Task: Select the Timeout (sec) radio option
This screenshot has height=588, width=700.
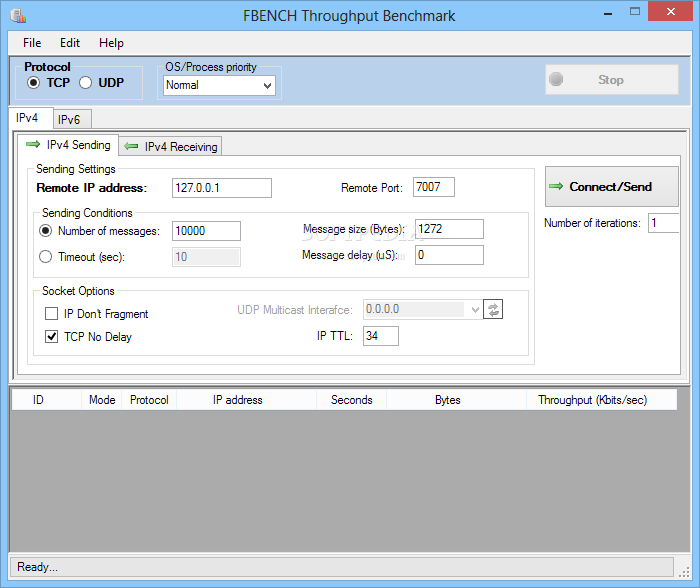Action: pos(46,257)
